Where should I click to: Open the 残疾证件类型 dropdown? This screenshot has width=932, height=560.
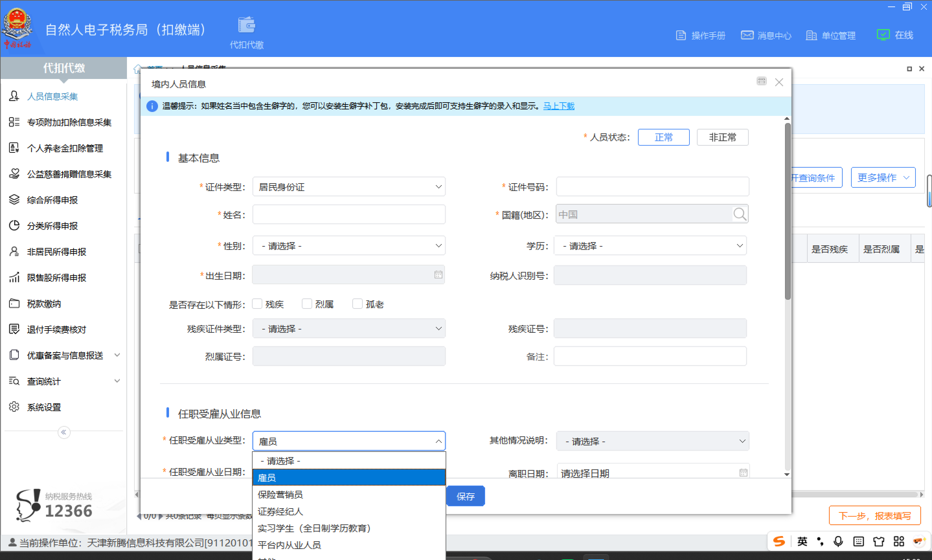(349, 329)
